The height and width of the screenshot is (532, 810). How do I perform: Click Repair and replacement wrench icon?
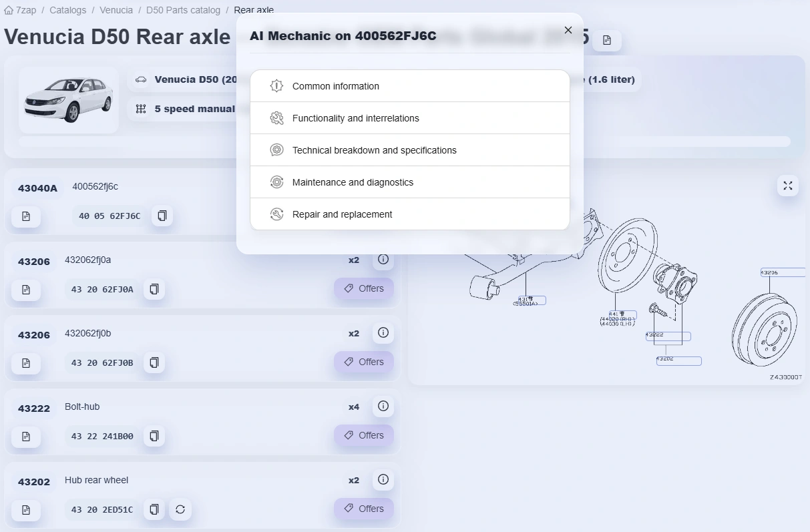[276, 214]
